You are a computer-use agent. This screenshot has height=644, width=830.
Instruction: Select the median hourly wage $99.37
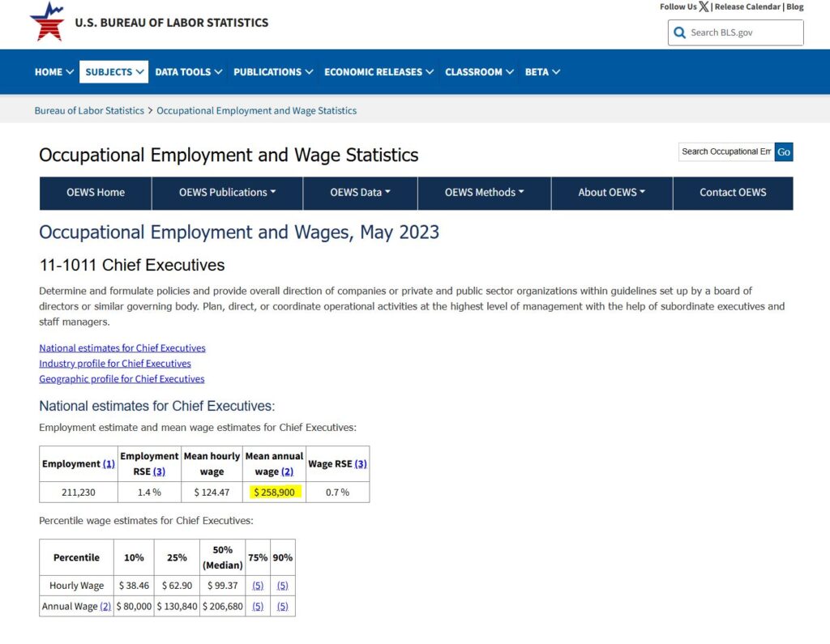[222, 586]
